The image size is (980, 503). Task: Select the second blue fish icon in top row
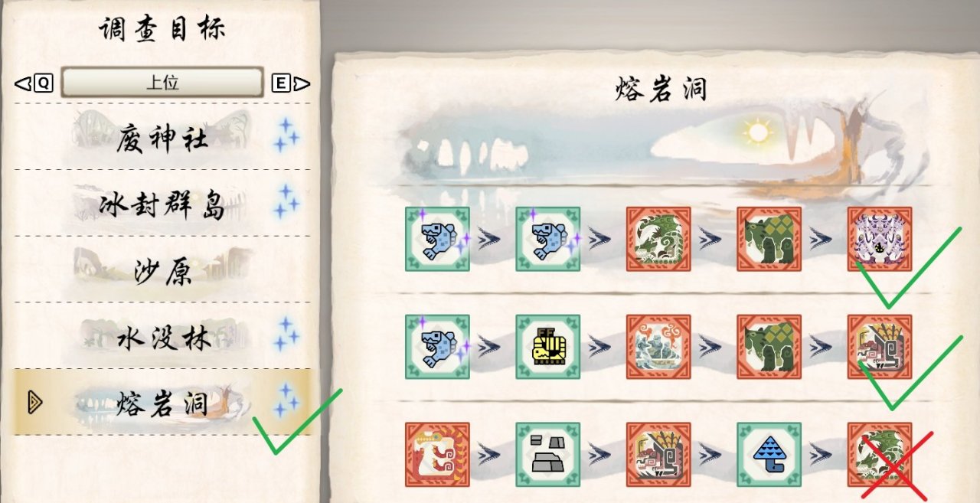tap(548, 239)
